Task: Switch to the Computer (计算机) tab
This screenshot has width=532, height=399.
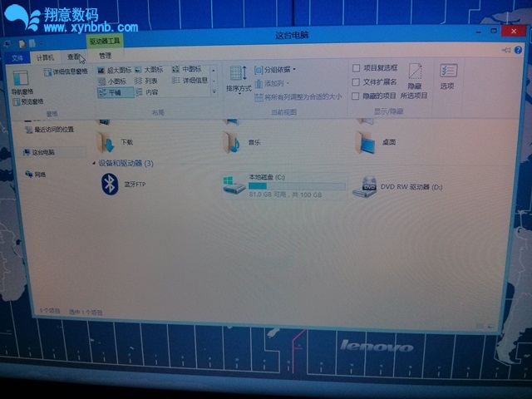Action: 45,57
